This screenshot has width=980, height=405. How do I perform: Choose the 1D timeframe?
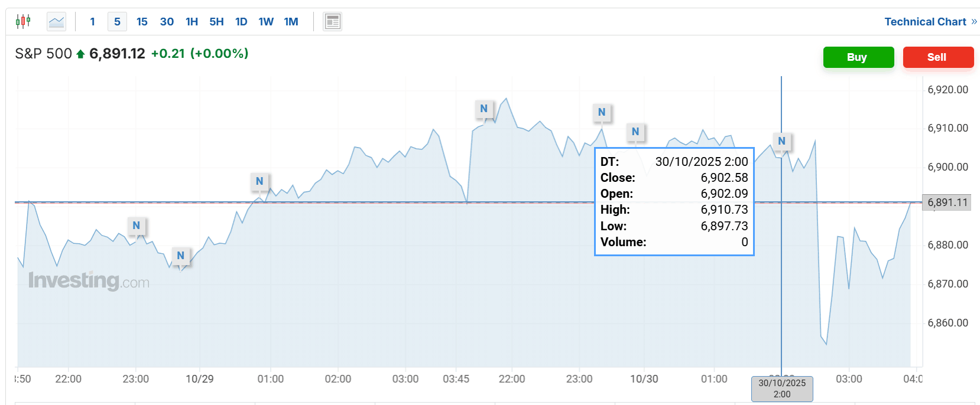[x=241, y=22]
